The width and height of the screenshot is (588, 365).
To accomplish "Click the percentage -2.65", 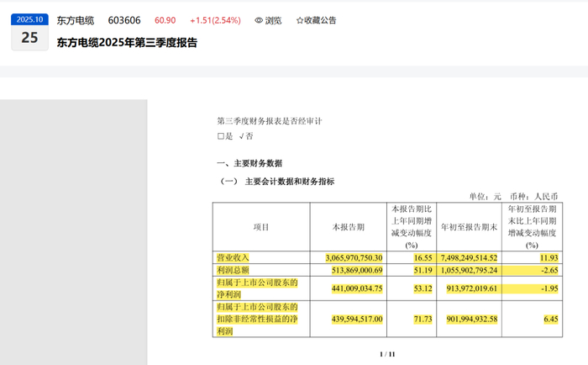I will click(549, 270).
